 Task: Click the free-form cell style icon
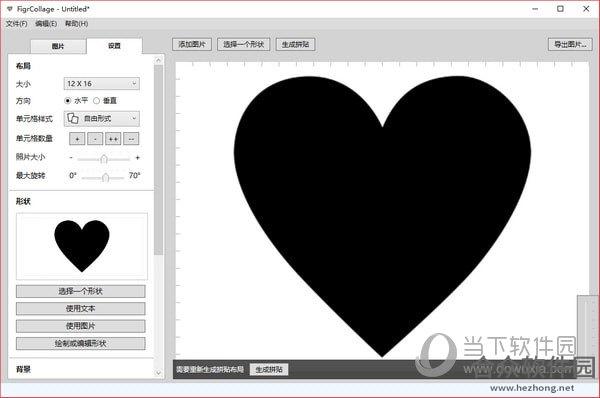[73, 119]
